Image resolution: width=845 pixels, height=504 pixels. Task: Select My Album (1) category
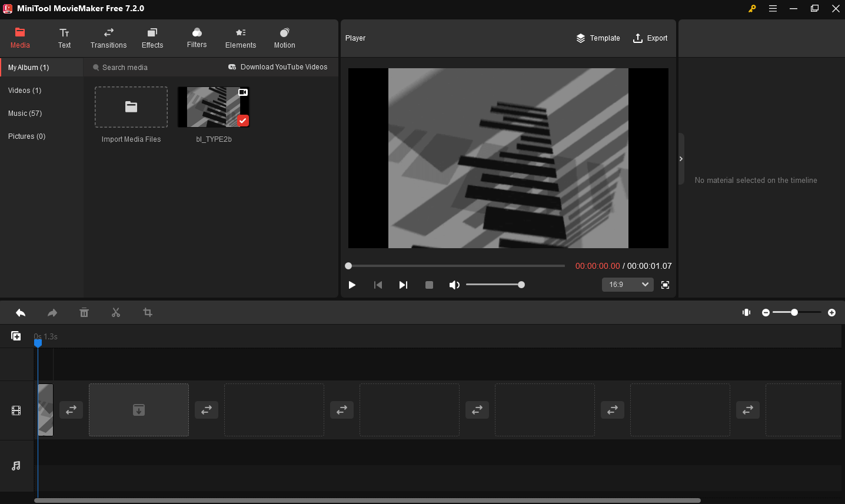[x=42, y=68]
